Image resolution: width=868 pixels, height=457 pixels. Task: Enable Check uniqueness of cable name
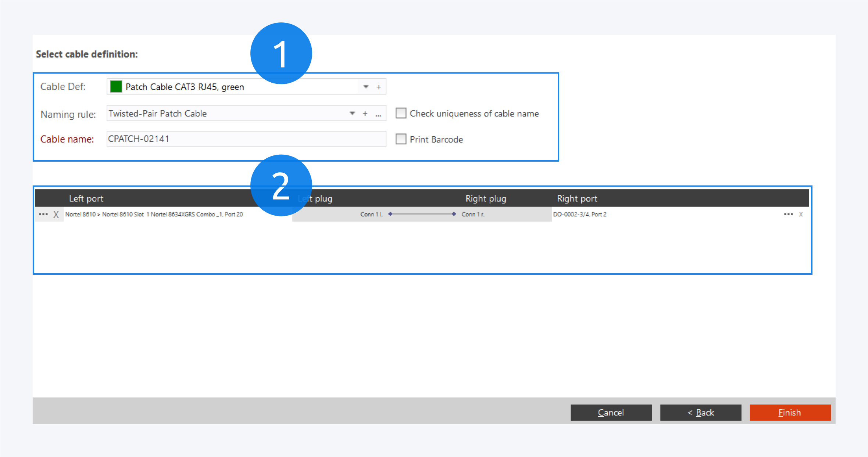401,113
